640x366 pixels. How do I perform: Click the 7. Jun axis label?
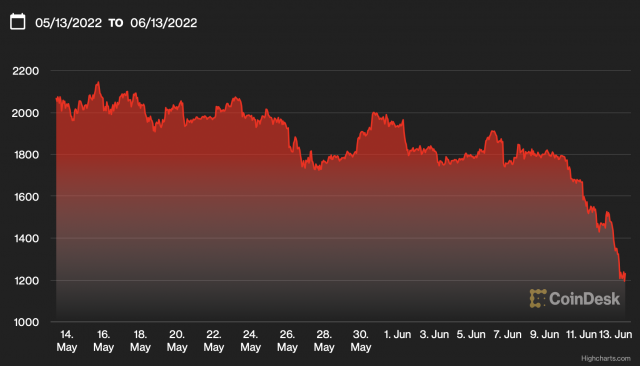click(507, 335)
